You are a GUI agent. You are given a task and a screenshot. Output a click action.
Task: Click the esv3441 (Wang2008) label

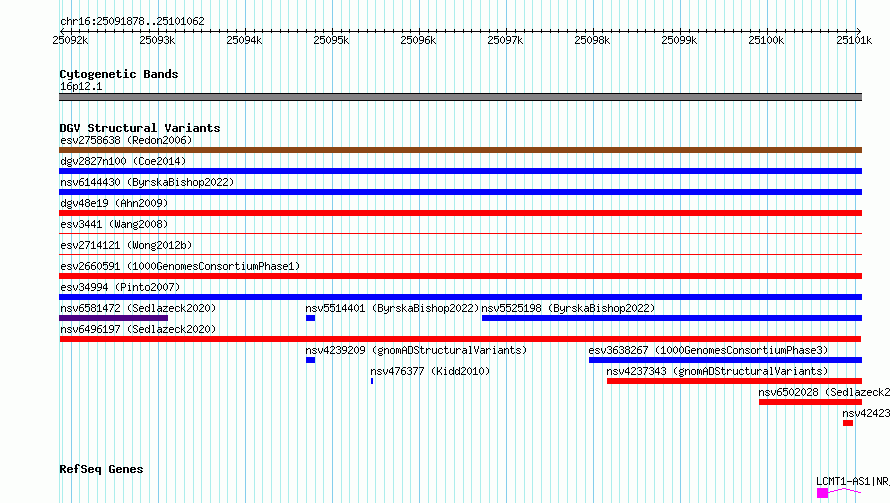[x=114, y=224]
